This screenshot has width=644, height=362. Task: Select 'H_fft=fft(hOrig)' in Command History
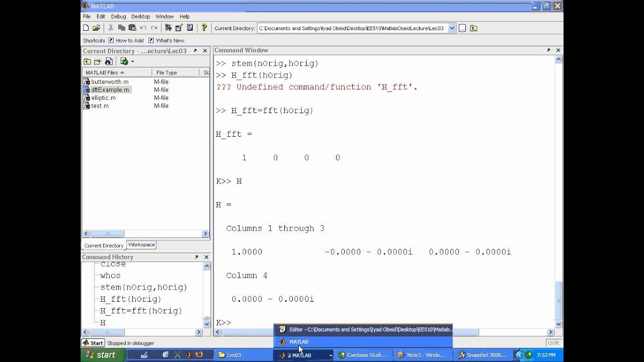[141, 311]
